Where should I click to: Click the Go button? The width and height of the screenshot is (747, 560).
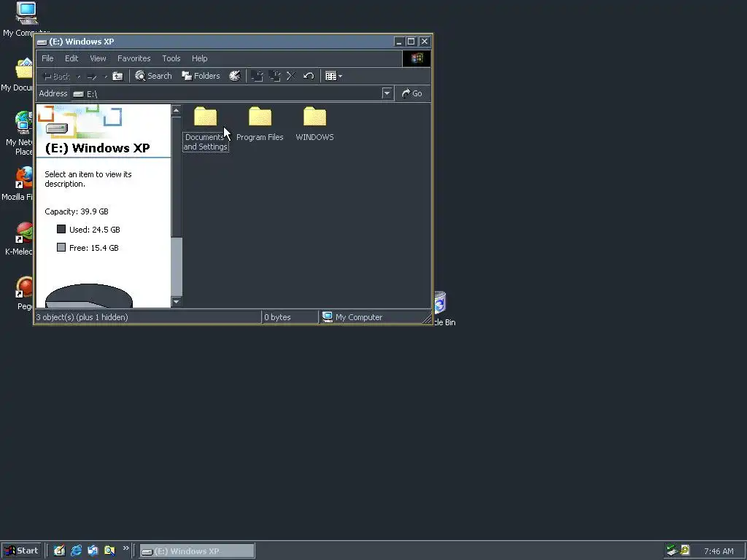[x=412, y=94]
